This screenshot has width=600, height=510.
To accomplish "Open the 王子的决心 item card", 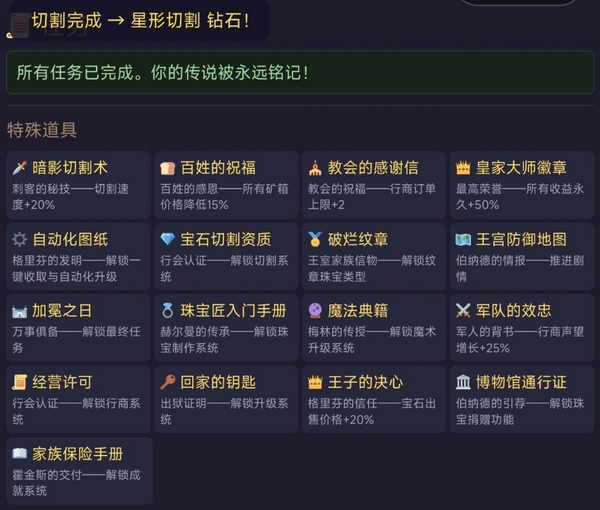I will pos(372,400).
